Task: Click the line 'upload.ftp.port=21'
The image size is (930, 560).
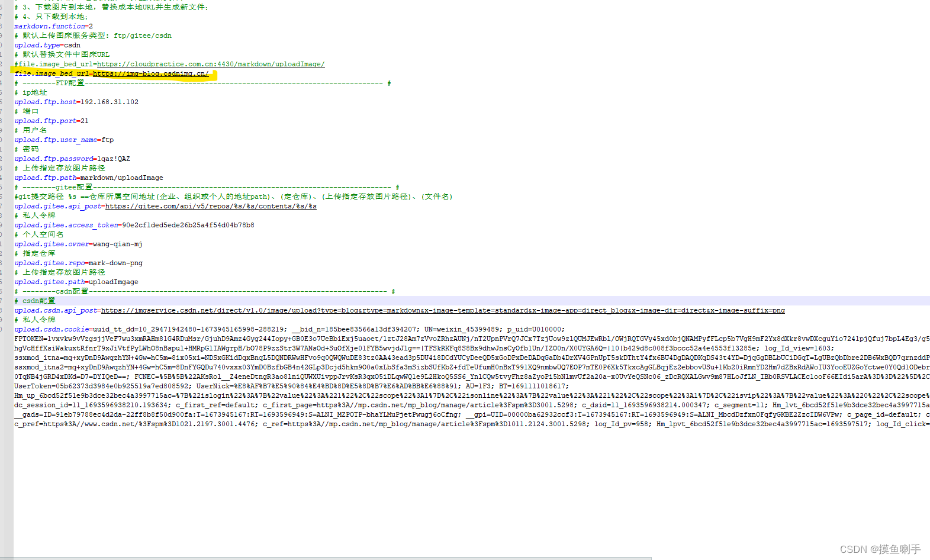Action: [52, 121]
